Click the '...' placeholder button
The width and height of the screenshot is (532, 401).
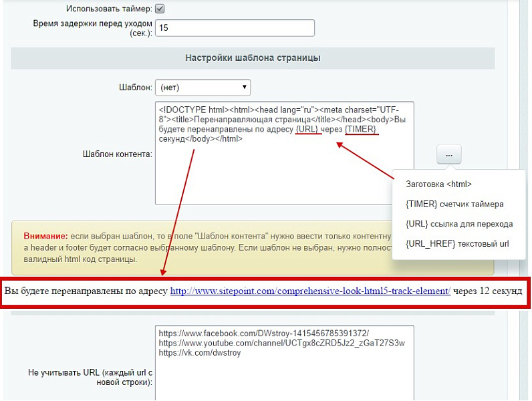(449, 154)
